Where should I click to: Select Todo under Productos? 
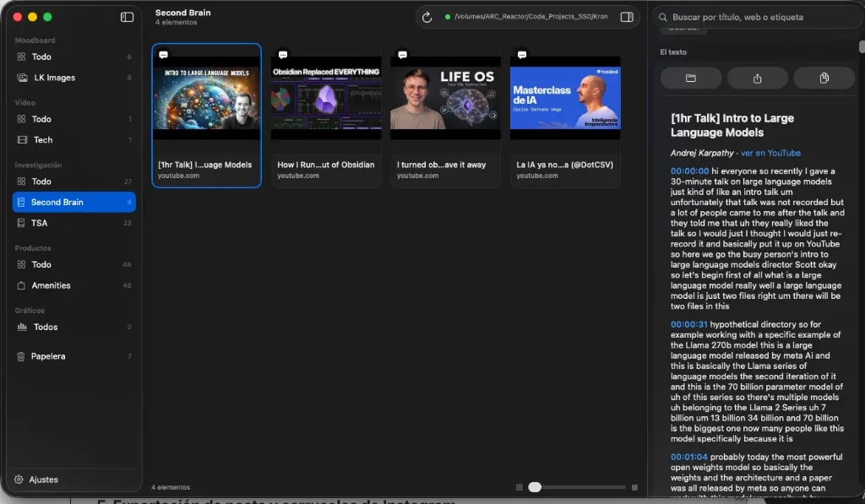click(74, 265)
